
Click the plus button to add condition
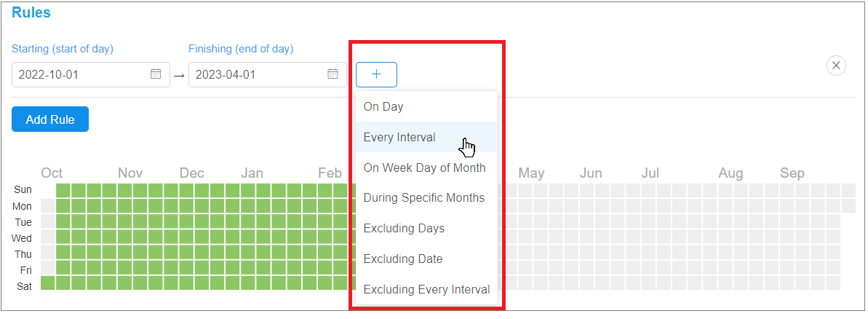(376, 74)
